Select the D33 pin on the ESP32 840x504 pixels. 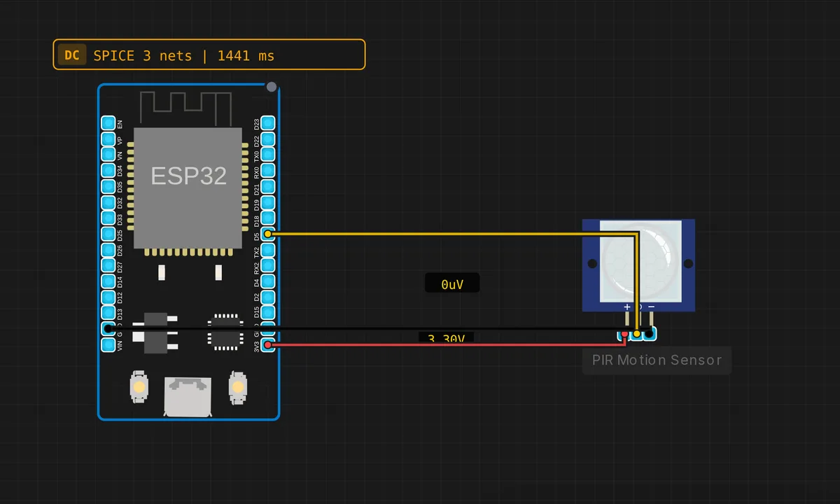pos(108,218)
